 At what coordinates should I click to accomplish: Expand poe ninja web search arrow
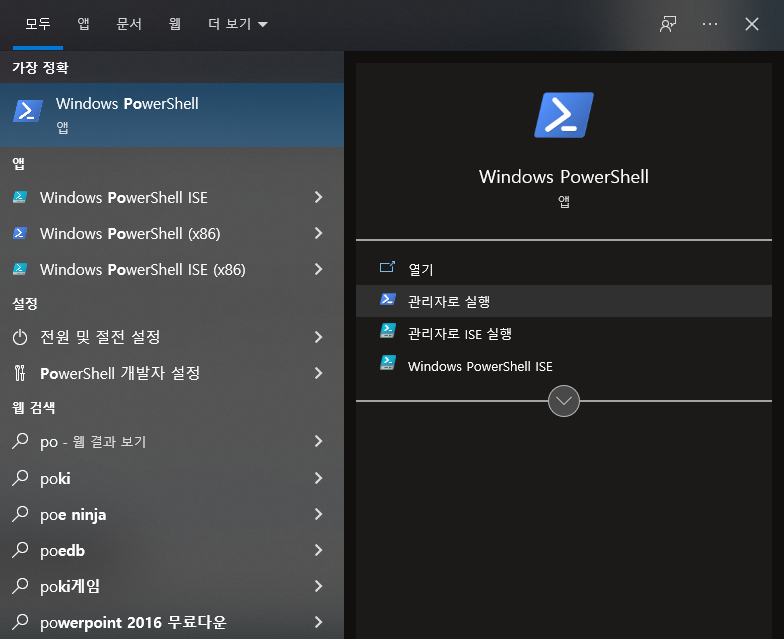(x=318, y=514)
